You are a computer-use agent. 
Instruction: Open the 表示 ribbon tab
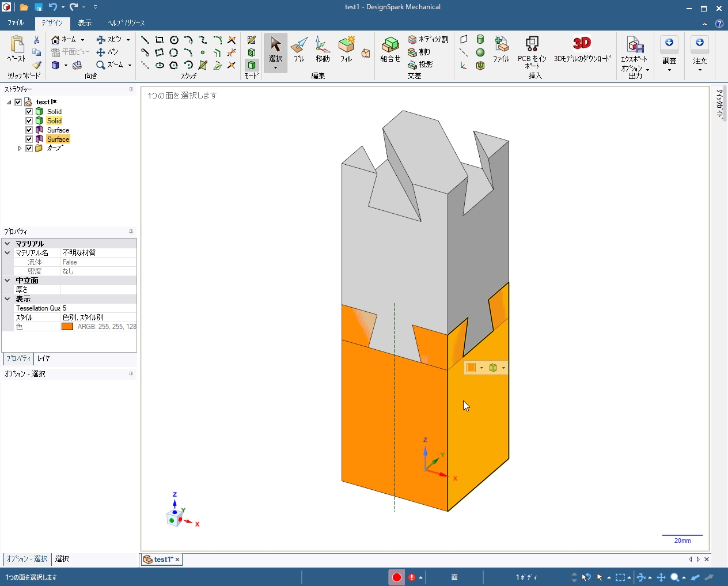click(x=85, y=23)
